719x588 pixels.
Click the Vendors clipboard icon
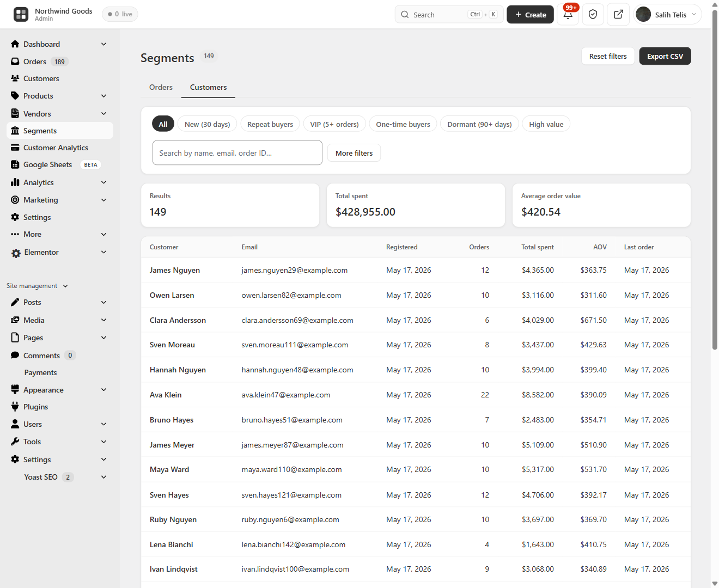click(15, 114)
